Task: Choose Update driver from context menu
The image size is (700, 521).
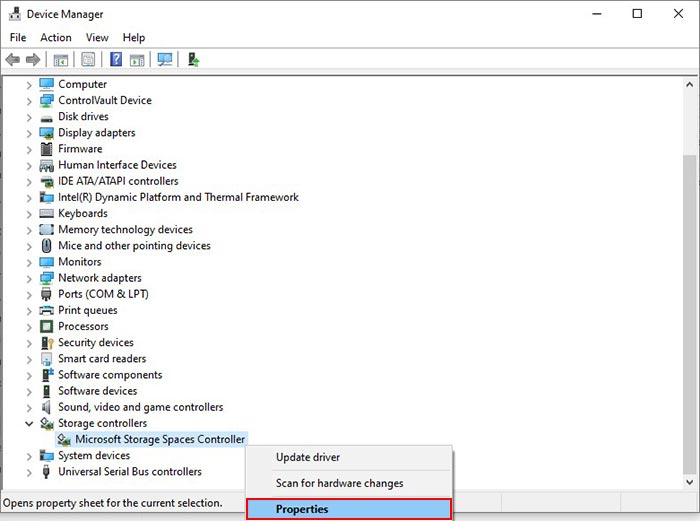Action: click(350, 457)
